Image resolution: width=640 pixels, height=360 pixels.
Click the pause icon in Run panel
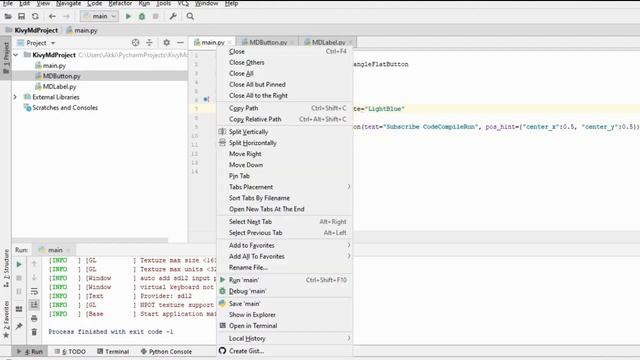point(19,291)
